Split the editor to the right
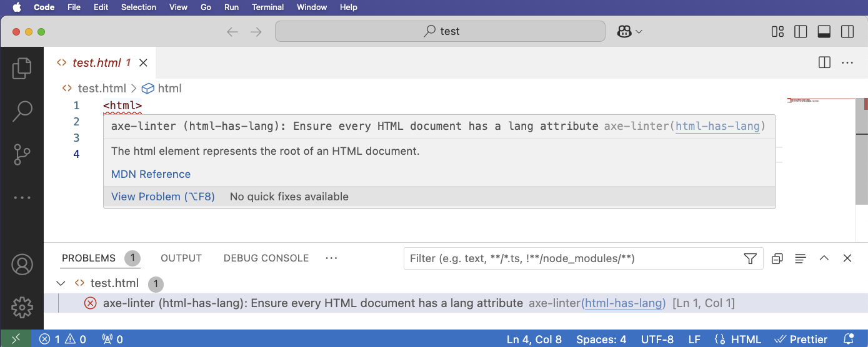 pyautogui.click(x=824, y=62)
